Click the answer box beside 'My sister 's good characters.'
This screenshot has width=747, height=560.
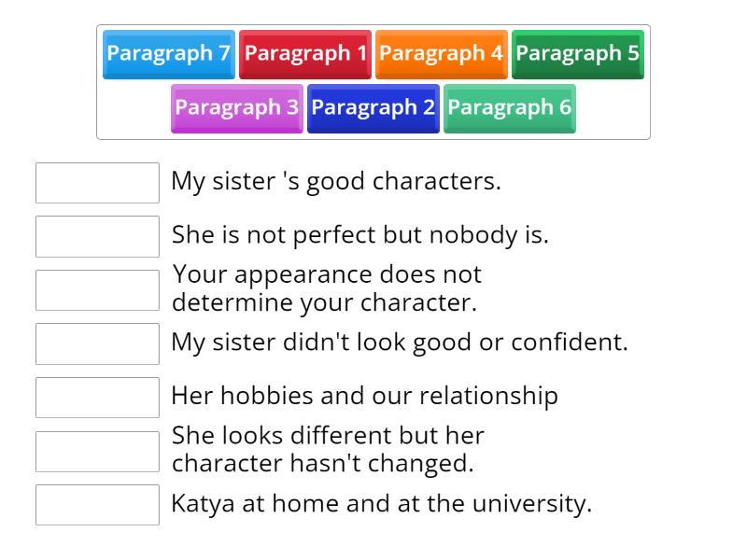[x=97, y=183]
